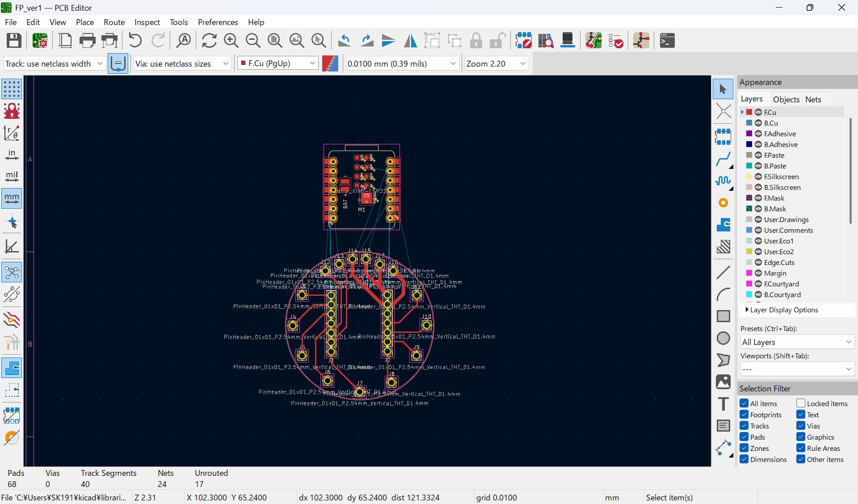
Task: Select the Add Image tool
Action: [x=723, y=382]
